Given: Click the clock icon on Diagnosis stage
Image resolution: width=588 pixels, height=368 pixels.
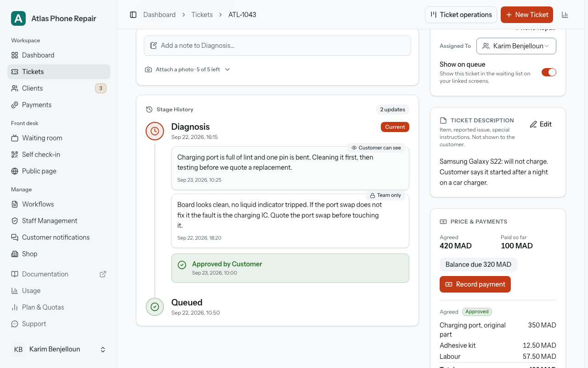Looking at the screenshot, I should coord(155,131).
